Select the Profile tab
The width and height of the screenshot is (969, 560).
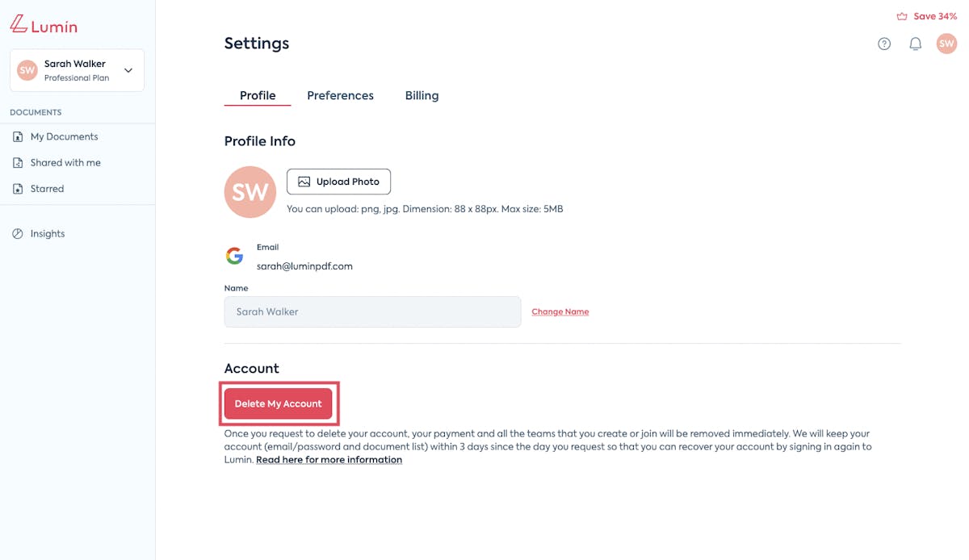pos(258,95)
